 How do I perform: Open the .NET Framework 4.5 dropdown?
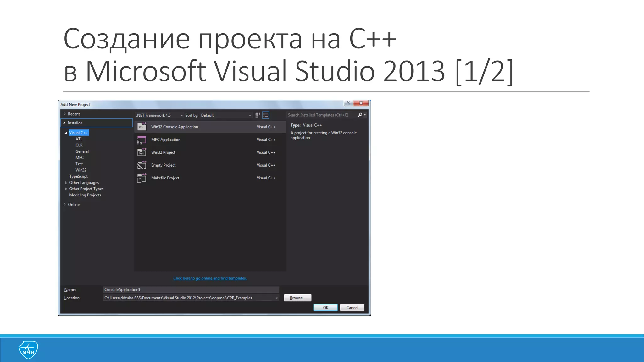click(159, 115)
